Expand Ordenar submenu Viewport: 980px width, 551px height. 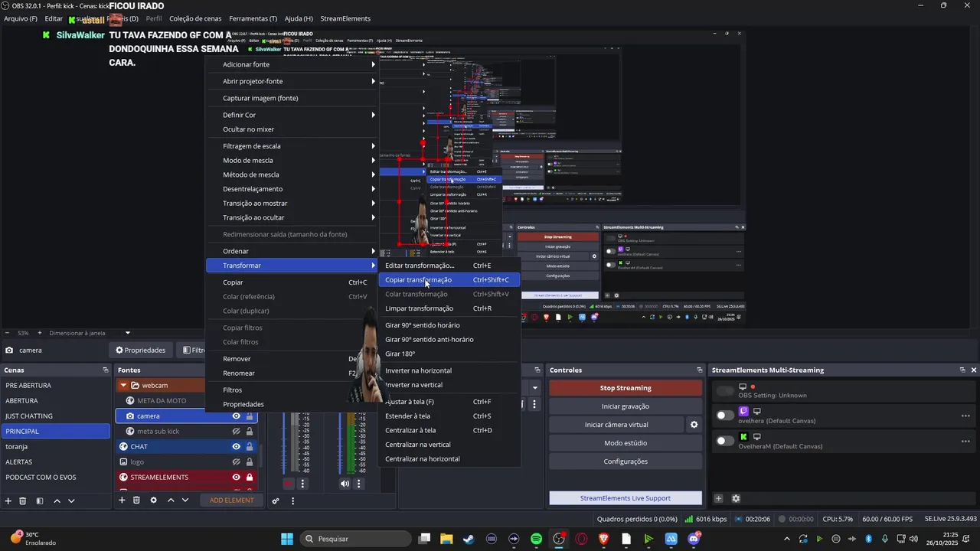point(292,251)
